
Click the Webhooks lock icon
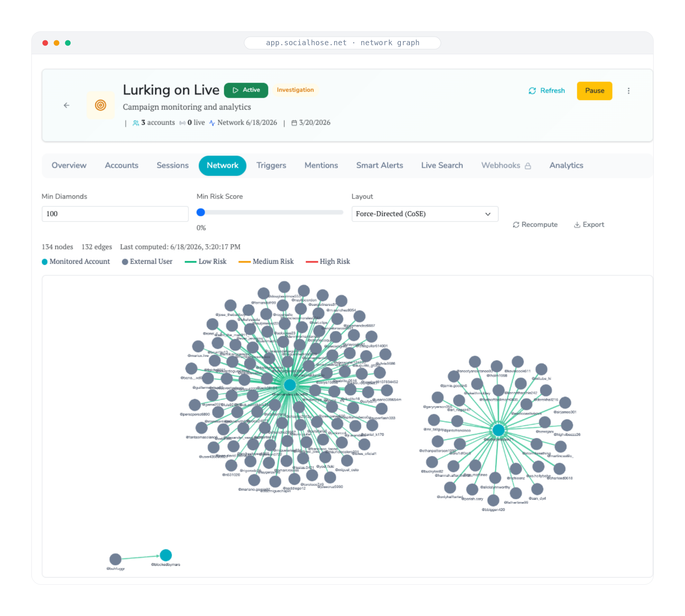pyautogui.click(x=528, y=166)
